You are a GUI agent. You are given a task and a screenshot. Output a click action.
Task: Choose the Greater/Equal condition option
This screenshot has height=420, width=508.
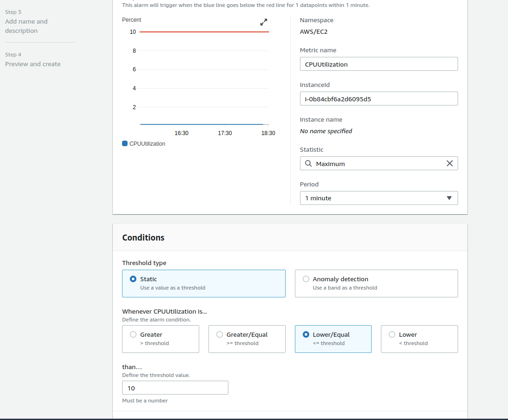(x=220, y=334)
